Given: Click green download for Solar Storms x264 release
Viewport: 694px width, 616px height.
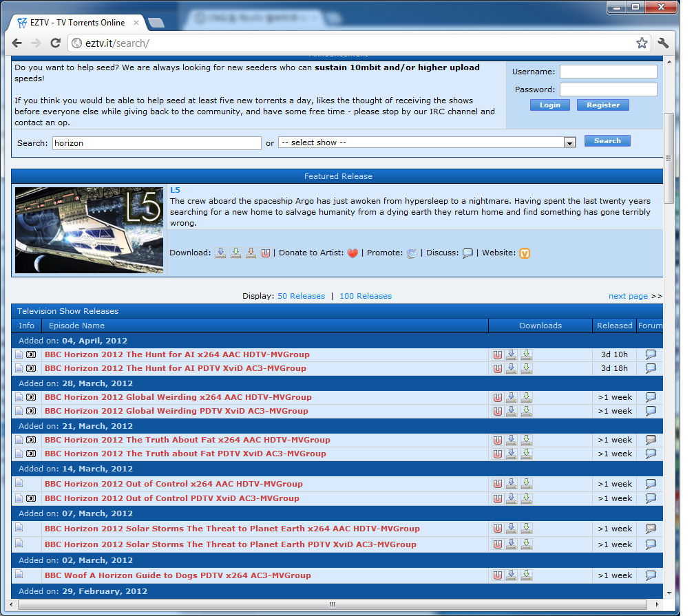Looking at the screenshot, I should point(526,529).
